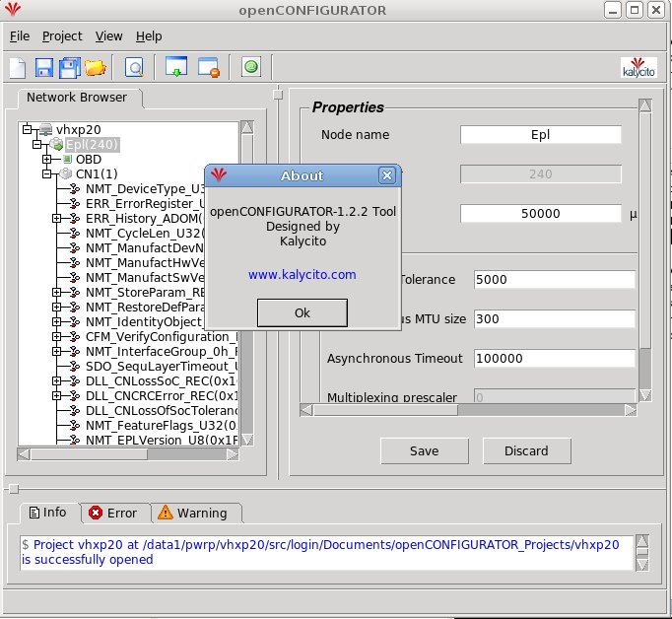Click the MTU size field showing 300
672x619 pixels.
[554, 319]
